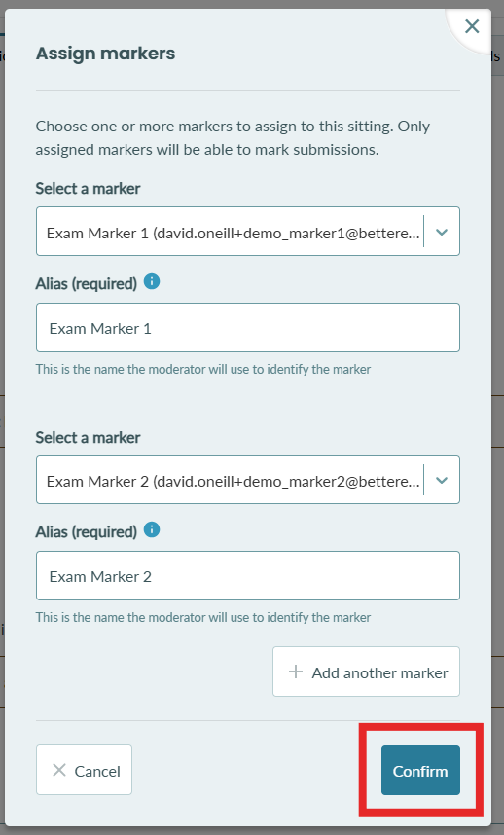Expand the Exam Marker 2 dropdown chevron
This screenshot has width=504, height=835.
[441, 480]
